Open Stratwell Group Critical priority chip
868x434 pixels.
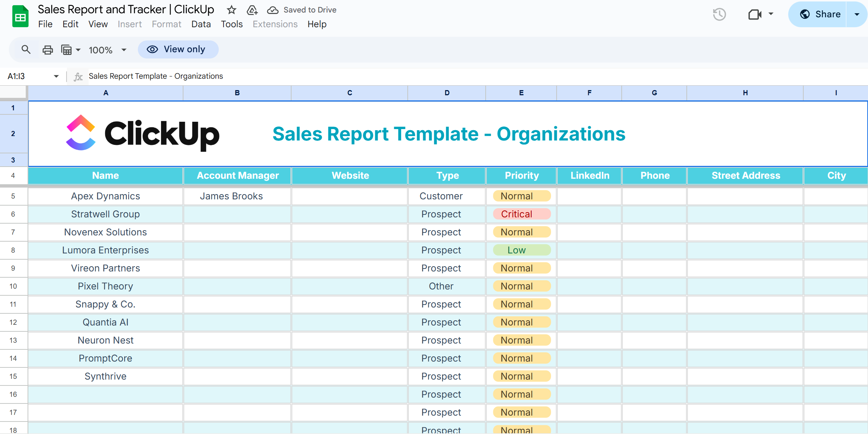click(x=522, y=214)
